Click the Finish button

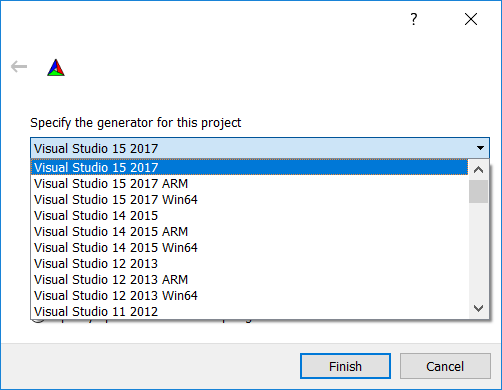(x=345, y=366)
